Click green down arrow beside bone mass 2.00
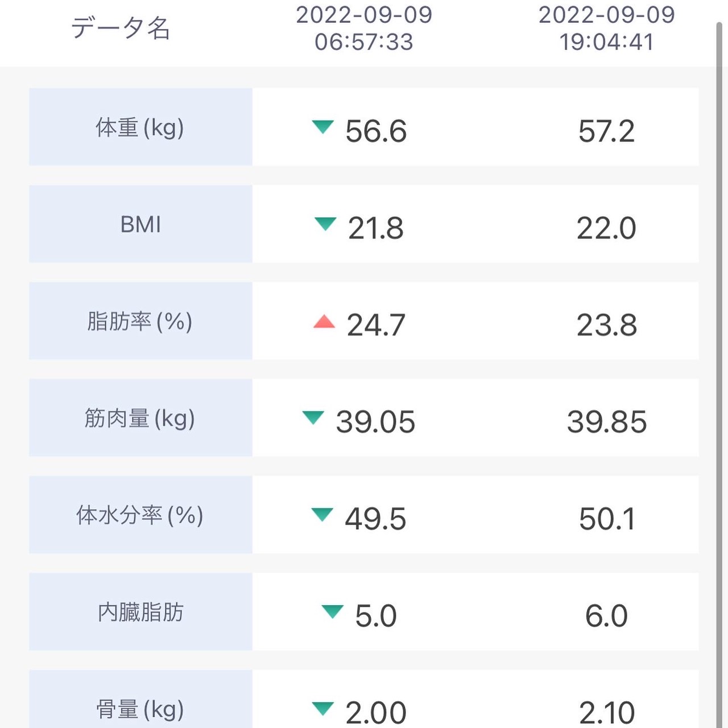The image size is (728, 728). click(x=322, y=708)
